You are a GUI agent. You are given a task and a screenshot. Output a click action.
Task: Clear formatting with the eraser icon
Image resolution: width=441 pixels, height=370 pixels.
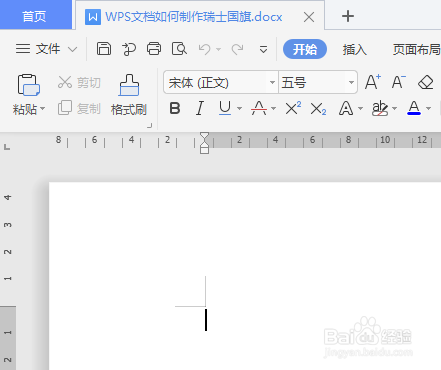tap(426, 82)
